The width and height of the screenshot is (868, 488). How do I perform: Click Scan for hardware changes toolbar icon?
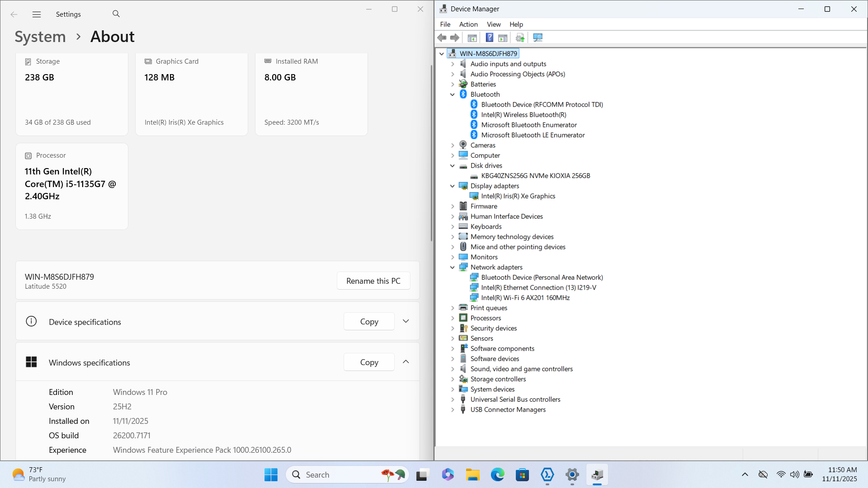538,38
